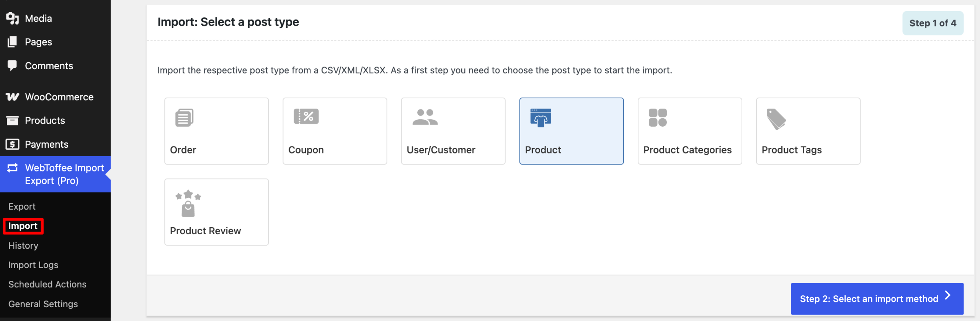Viewport: 980px width, 321px height.
Task: Click the WooCommerce logo icon
Action: (12, 97)
